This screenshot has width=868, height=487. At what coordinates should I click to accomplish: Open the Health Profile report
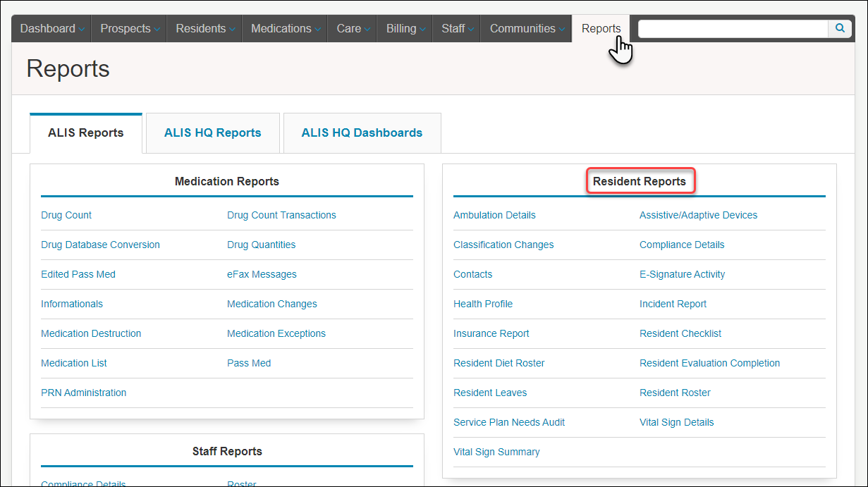(483, 304)
